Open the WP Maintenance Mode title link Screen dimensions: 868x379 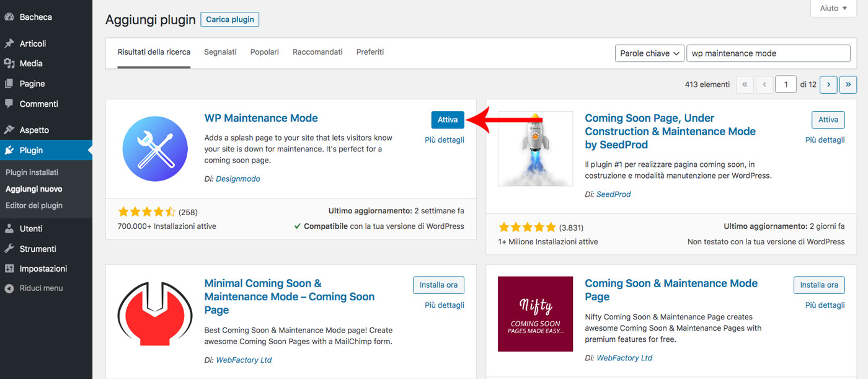(261, 118)
